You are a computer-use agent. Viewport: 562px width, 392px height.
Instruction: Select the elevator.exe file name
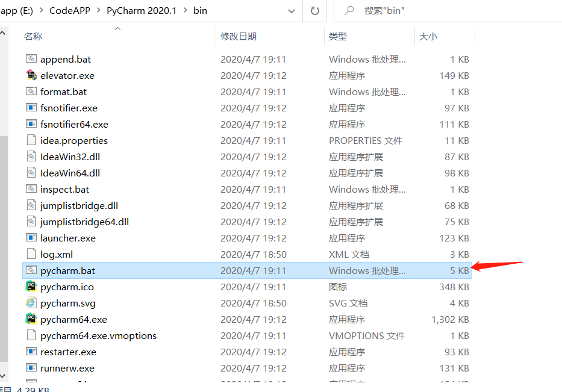(x=67, y=76)
